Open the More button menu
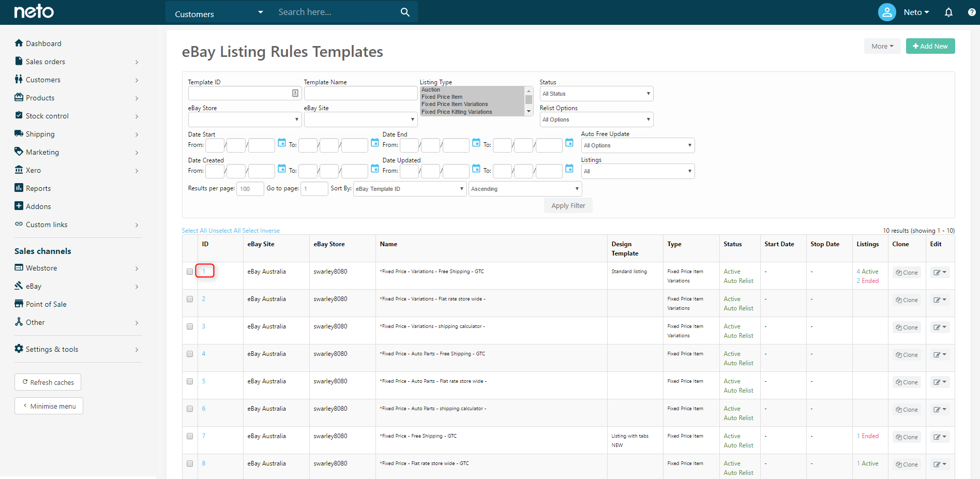 [882, 46]
